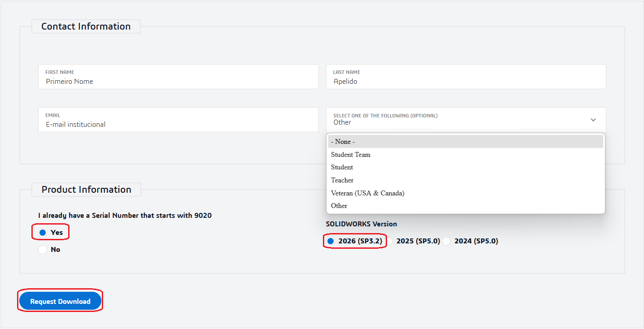Select 'Student Team' option in the list
The image size is (644, 329).
click(466, 155)
